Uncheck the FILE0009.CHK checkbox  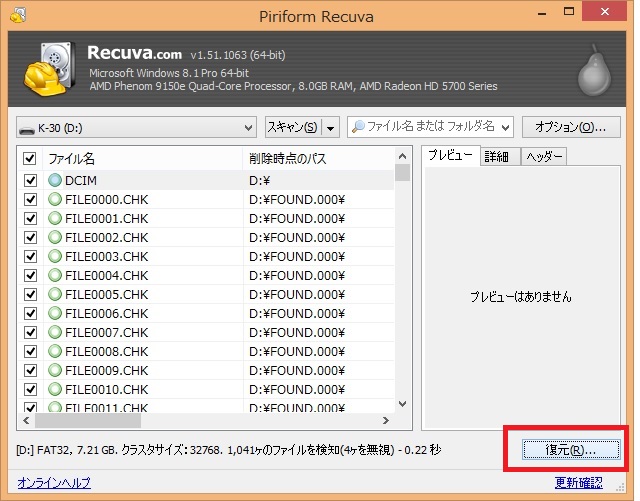click(x=30, y=370)
